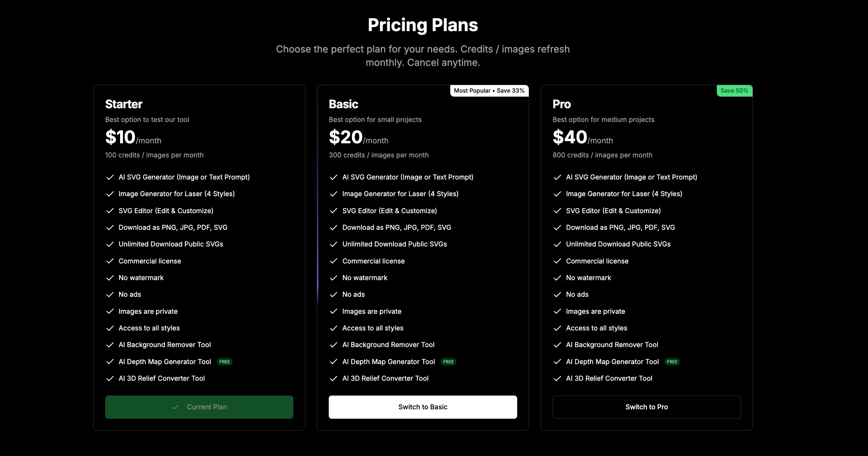This screenshot has height=456, width=868.
Task: Click the checkmark next to Commercial license in Basic
Action: tap(333, 261)
